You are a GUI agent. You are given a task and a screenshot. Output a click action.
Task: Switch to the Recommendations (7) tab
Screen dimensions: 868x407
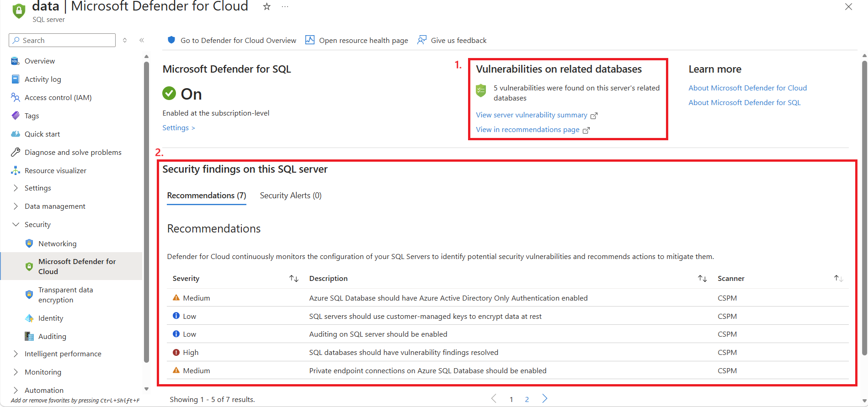click(207, 196)
